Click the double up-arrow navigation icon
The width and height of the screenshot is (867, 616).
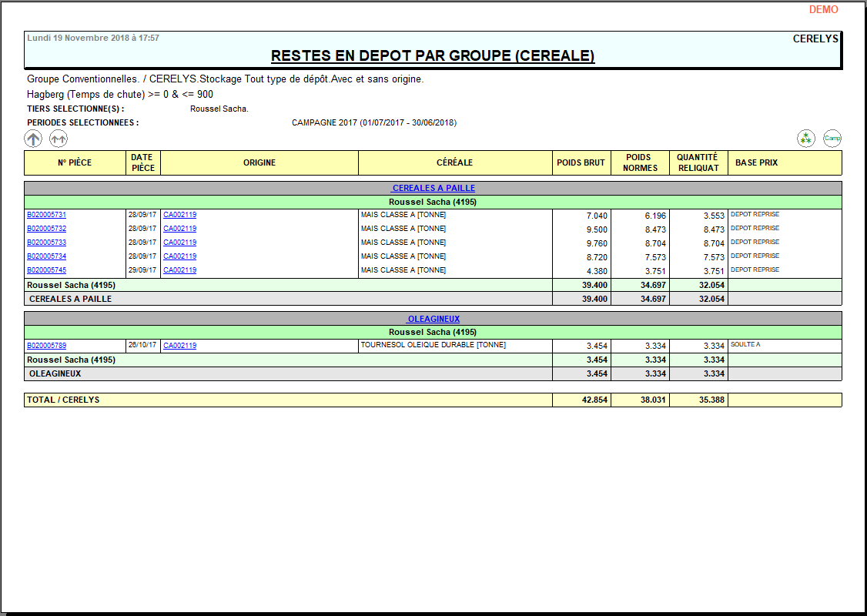click(59, 139)
